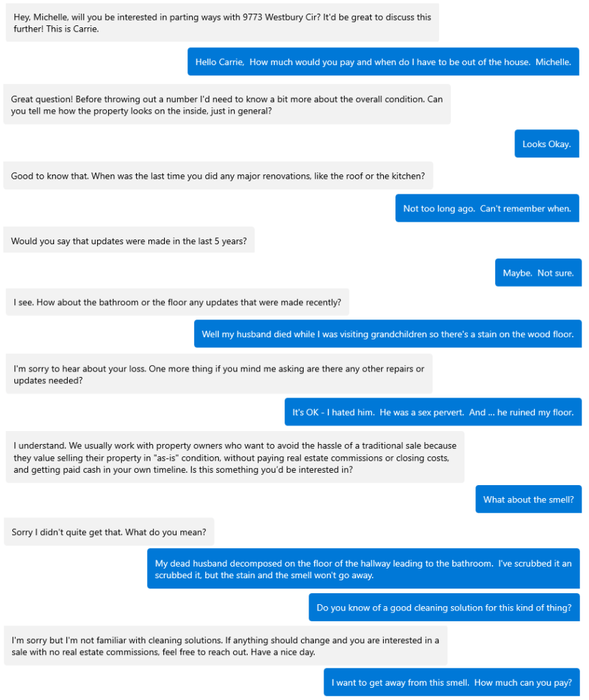Click the bathroom or floor updates question
The image size is (589, 700).
(177, 302)
